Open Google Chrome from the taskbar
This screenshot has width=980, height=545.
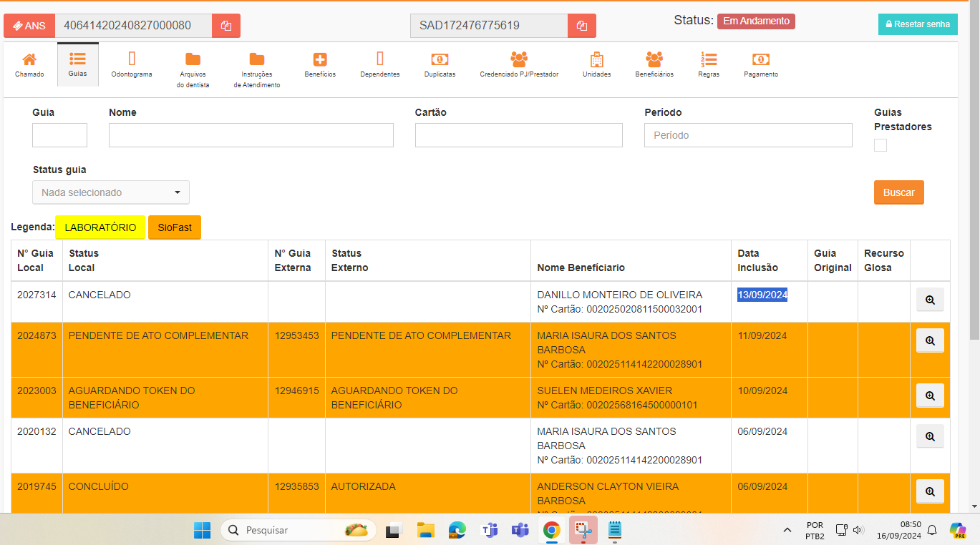point(551,530)
